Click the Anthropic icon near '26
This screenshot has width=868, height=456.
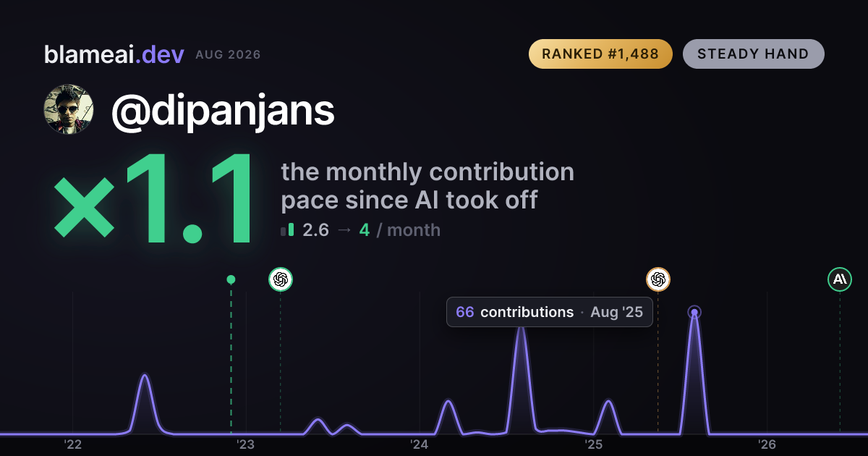point(840,279)
